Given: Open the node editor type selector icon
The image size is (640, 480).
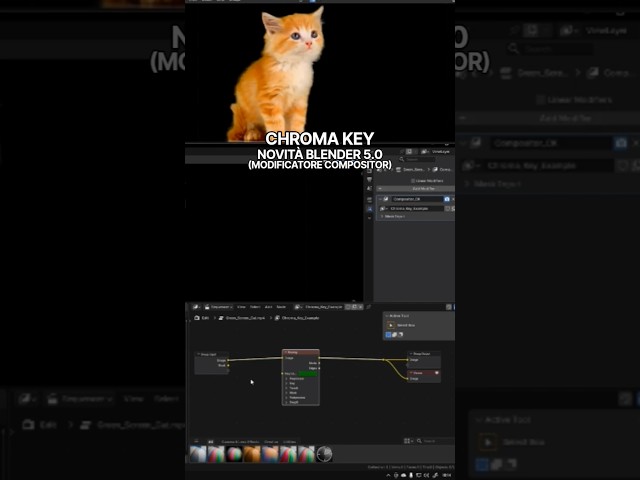Looking at the screenshot, I should [x=196, y=307].
